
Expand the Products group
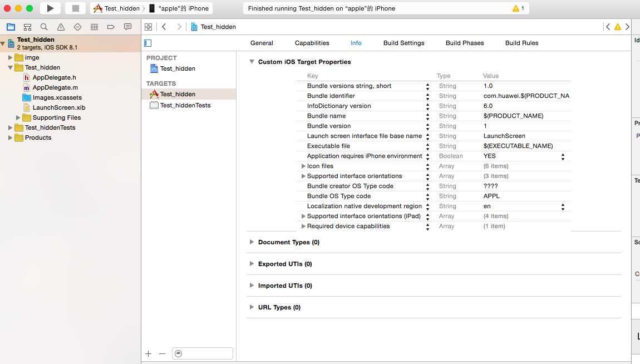[10, 137]
